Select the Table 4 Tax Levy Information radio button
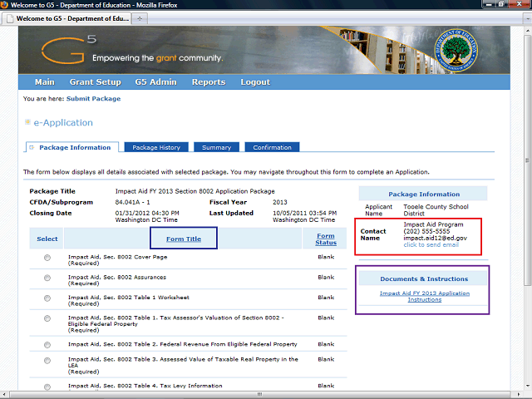Image resolution: width=532 pixels, height=399 pixels. click(x=47, y=387)
